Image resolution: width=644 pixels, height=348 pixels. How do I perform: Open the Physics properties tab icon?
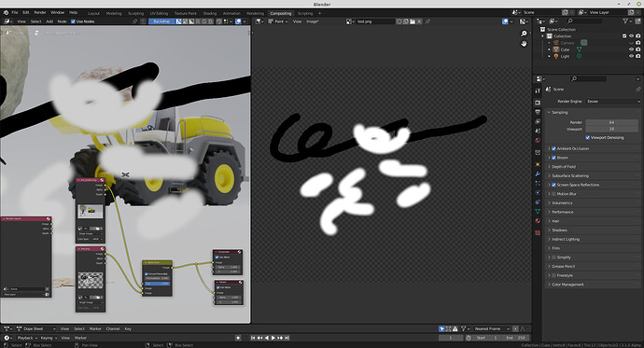pos(538,192)
